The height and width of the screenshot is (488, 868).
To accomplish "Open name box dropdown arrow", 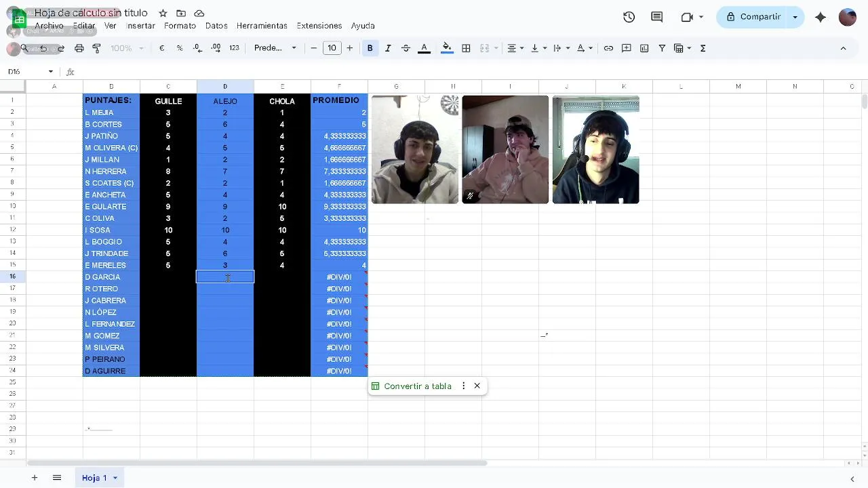I will [50, 72].
